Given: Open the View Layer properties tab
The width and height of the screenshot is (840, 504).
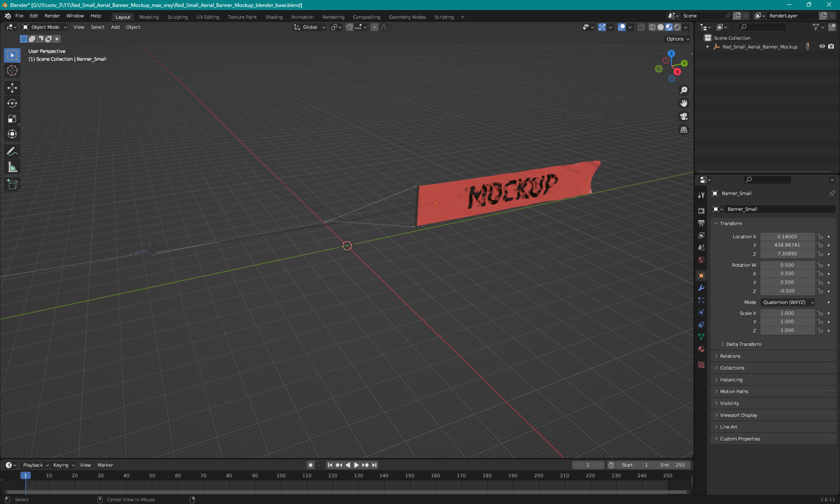Looking at the screenshot, I should (x=701, y=235).
